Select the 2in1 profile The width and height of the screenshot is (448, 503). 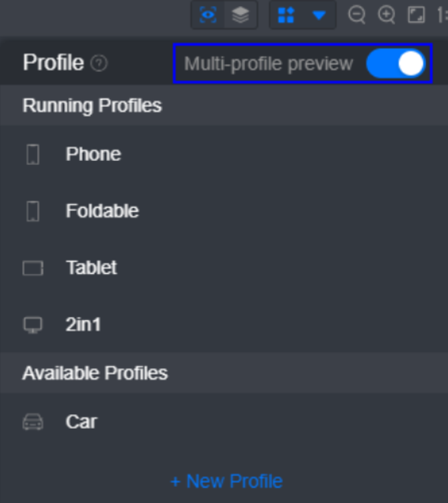tap(83, 325)
